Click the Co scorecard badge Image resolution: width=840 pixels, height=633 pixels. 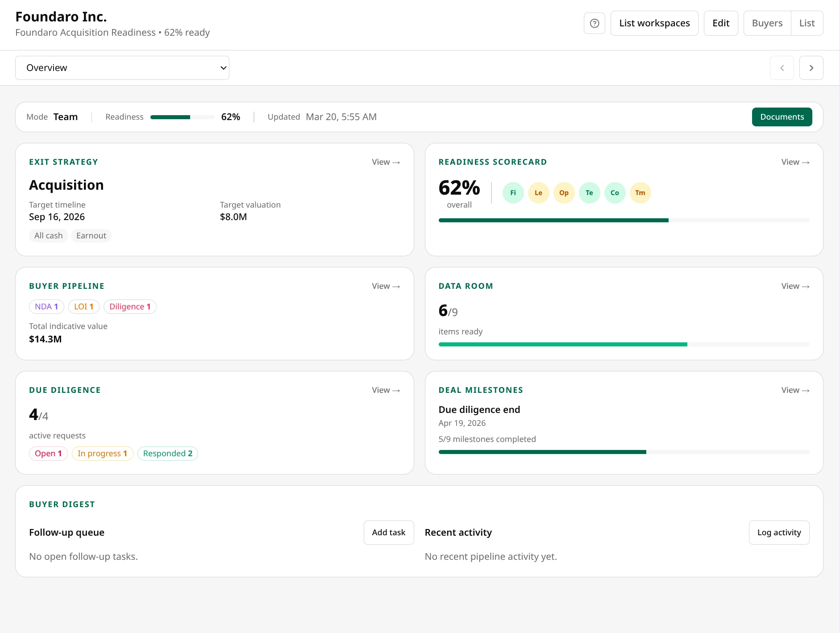[x=615, y=192]
